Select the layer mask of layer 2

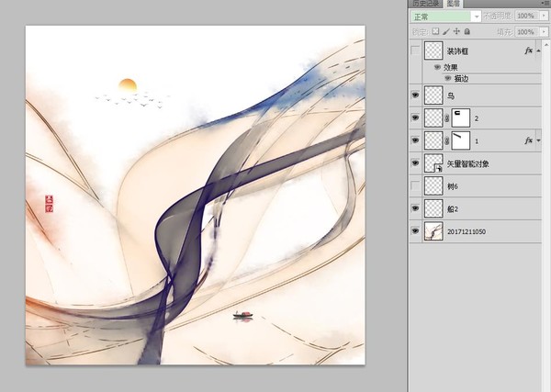click(461, 118)
